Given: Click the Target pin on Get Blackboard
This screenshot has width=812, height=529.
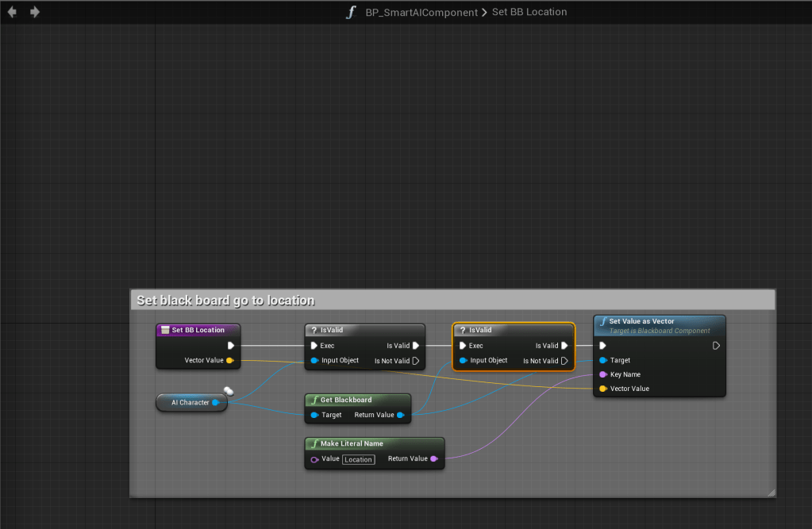Looking at the screenshot, I should (314, 415).
